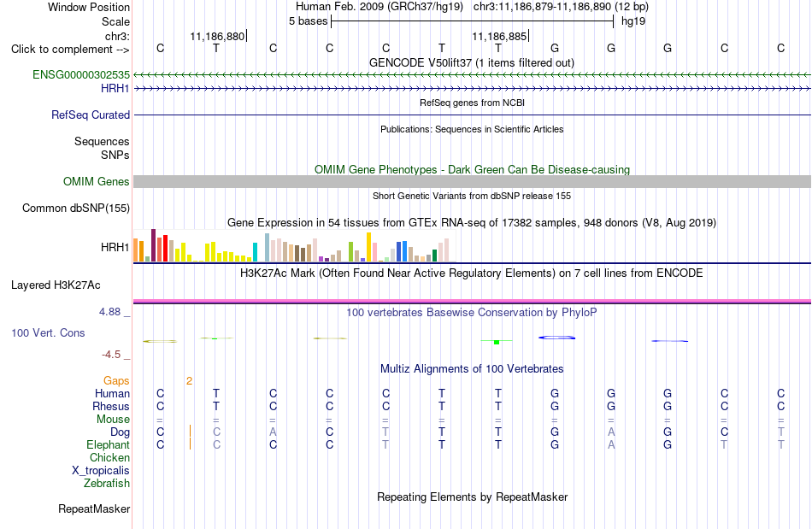Image resolution: width=812 pixels, height=529 pixels.
Task: Select the Mouse species label
Action: tap(113, 420)
